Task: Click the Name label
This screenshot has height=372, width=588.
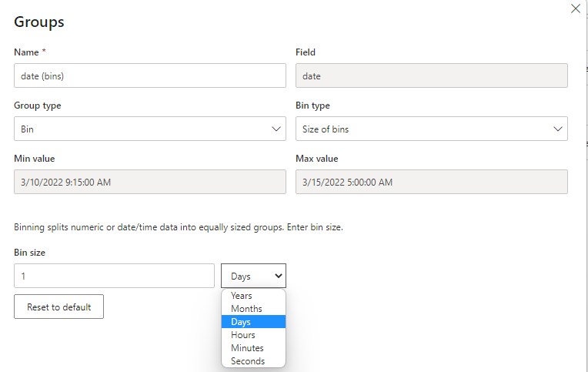Action: coord(27,52)
